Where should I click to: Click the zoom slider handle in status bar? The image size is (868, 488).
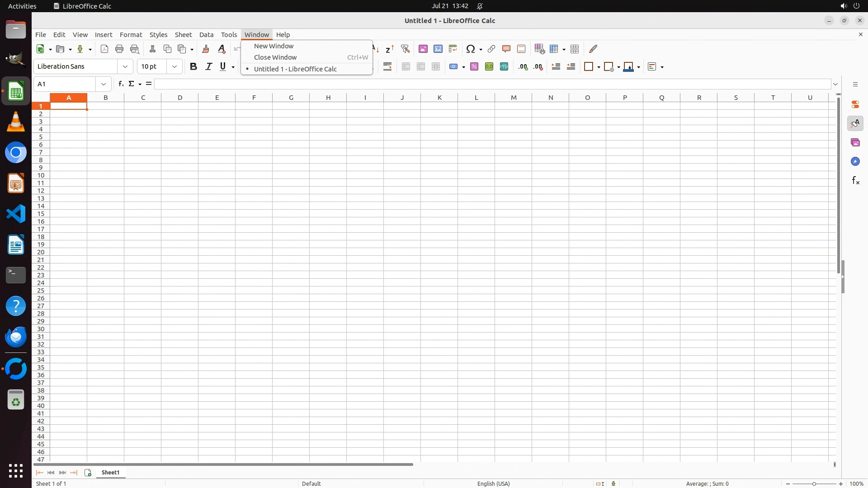814,484
